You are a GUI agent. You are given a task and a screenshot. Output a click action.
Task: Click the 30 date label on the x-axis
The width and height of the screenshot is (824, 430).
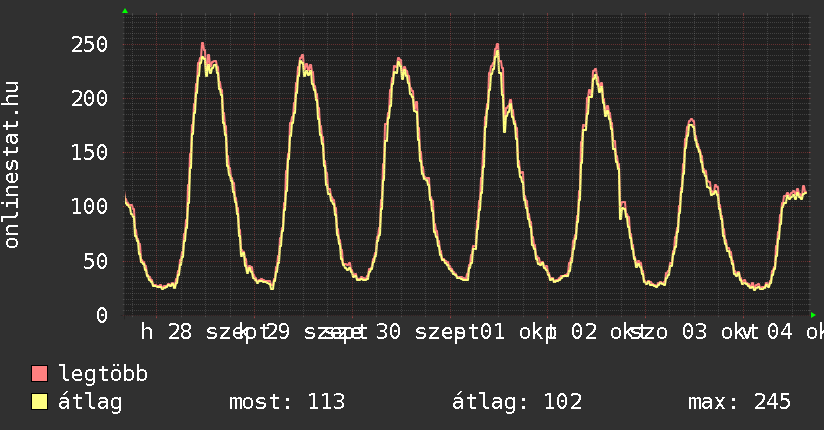388,332
